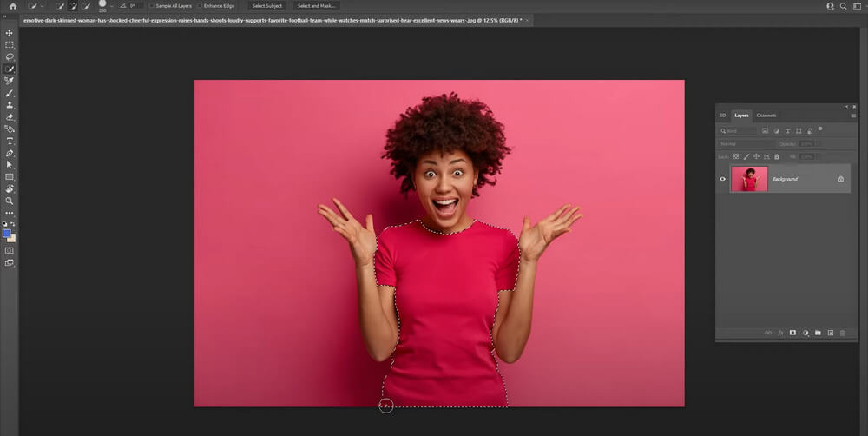Toggle lock transparent pixels
Viewport: 868px width, 436px height.
[736, 157]
